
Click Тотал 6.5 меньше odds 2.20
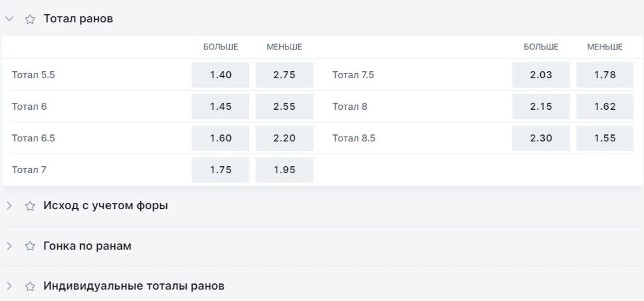[x=285, y=138]
